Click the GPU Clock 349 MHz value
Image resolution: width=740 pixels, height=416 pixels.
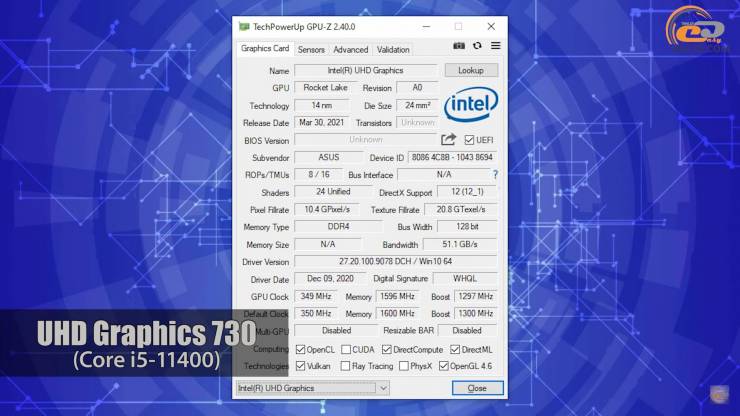(316, 297)
